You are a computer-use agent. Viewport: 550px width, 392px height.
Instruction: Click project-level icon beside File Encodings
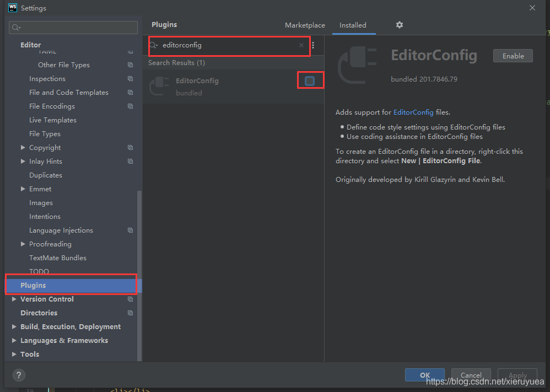(130, 106)
